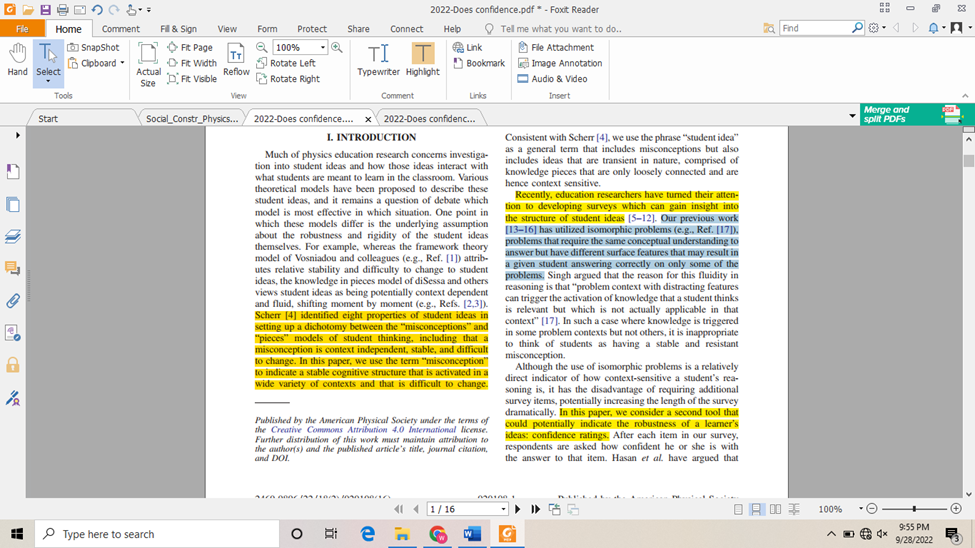Screen dimensions: 975x548
Task: Open the Protect ribbon tab
Action: (x=312, y=29)
